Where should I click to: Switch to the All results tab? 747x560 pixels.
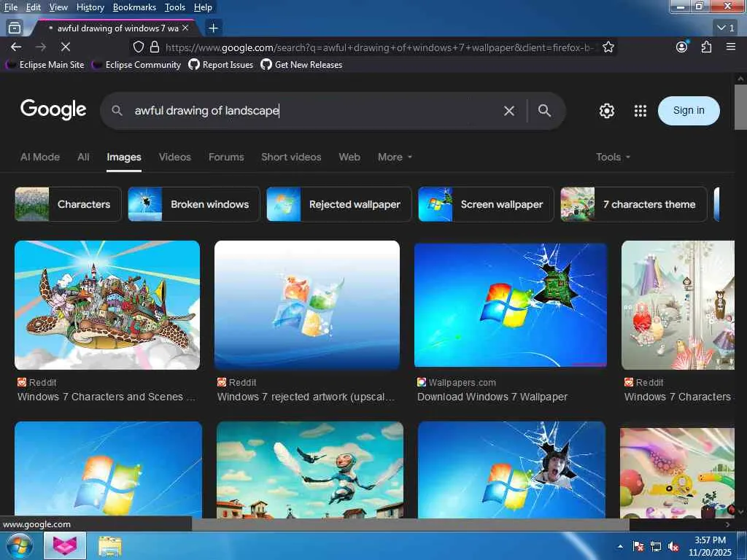point(83,157)
